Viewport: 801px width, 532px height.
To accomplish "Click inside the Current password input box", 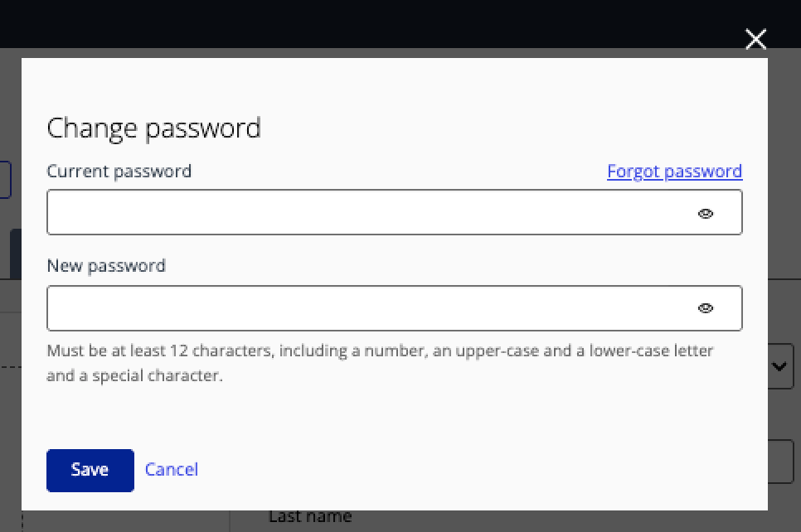I will tap(332, 212).
